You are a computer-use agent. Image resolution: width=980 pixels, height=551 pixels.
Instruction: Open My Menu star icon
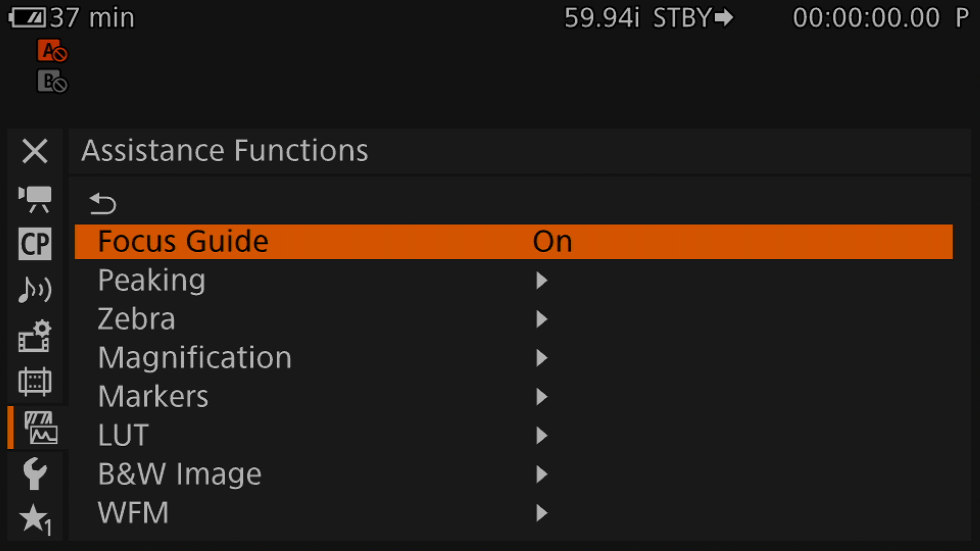tap(35, 519)
